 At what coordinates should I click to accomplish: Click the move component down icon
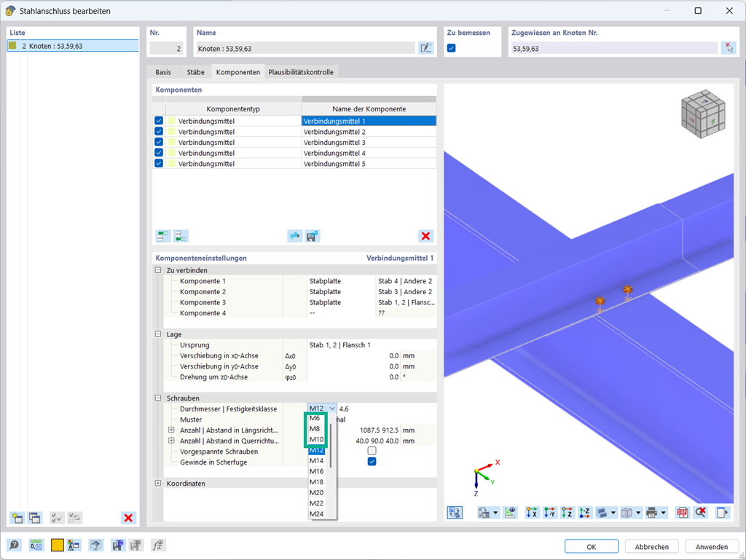click(181, 236)
